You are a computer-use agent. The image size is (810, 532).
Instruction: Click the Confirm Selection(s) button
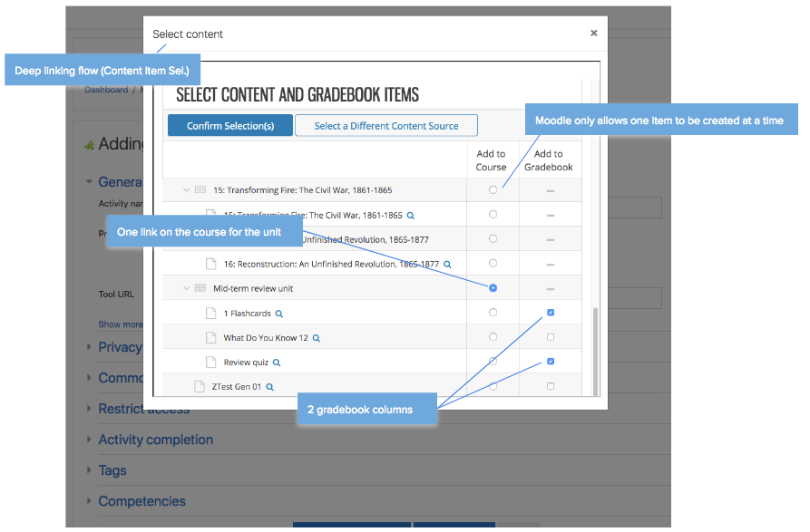230,126
